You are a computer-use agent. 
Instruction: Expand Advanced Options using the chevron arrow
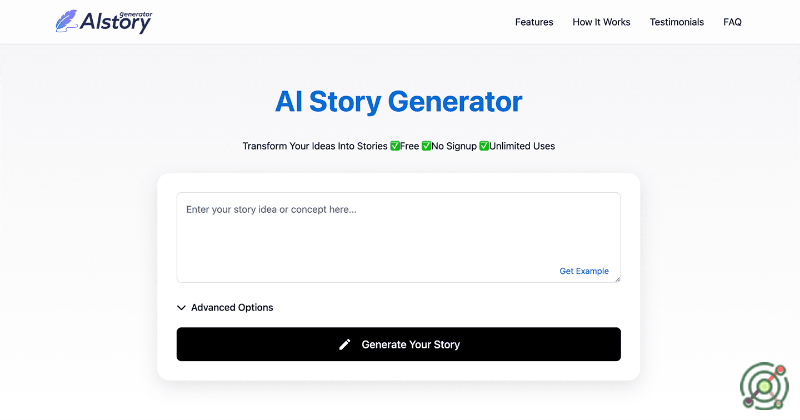tap(181, 308)
